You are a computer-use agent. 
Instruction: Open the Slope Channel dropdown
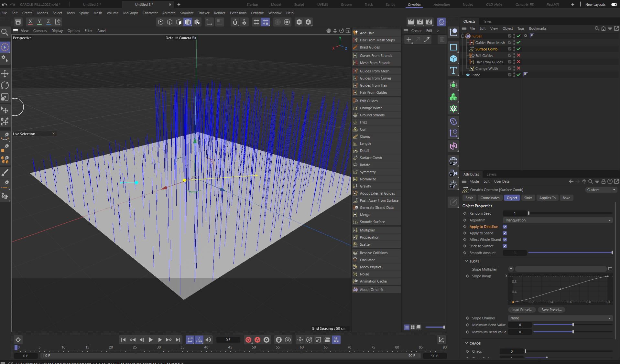(x=560, y=318)
